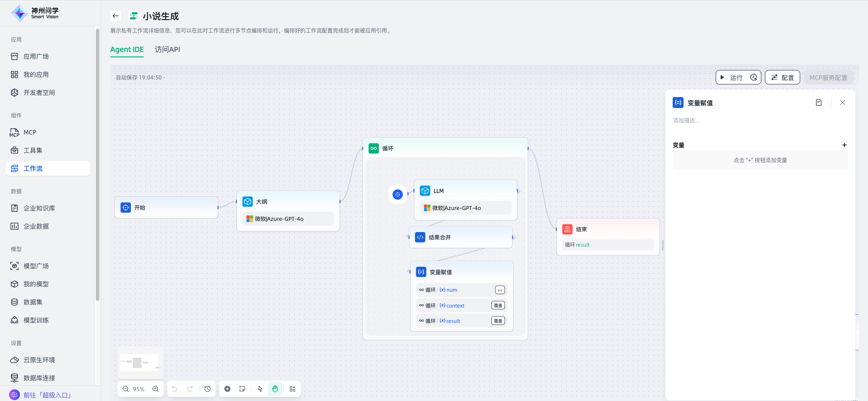Click the zoom out magnifier icon
The width and height of the screenshot is (868, 401).
click(x=126, y=389)
